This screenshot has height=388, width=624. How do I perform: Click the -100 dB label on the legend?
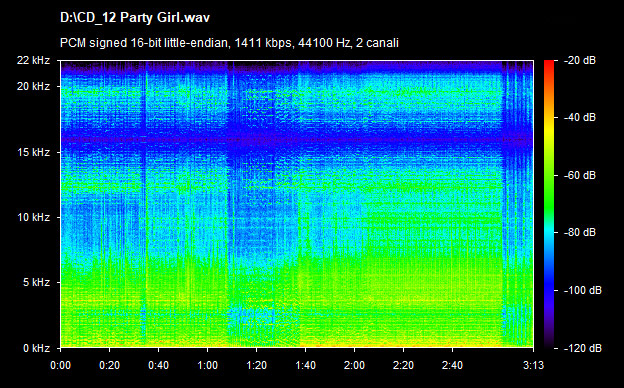[x=583, y=291]
